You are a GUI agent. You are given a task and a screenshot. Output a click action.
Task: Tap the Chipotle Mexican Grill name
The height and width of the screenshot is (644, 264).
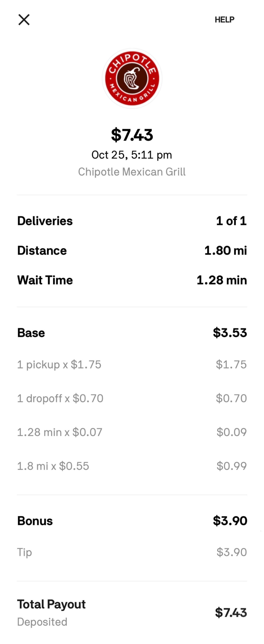coord(132,172)
